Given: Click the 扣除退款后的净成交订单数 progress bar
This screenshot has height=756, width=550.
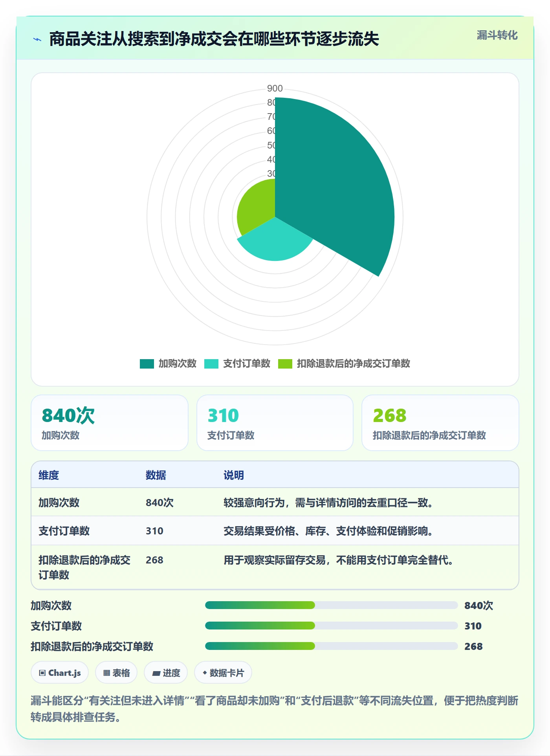Looking at the screenshot, I should click(x=331, y=646).
